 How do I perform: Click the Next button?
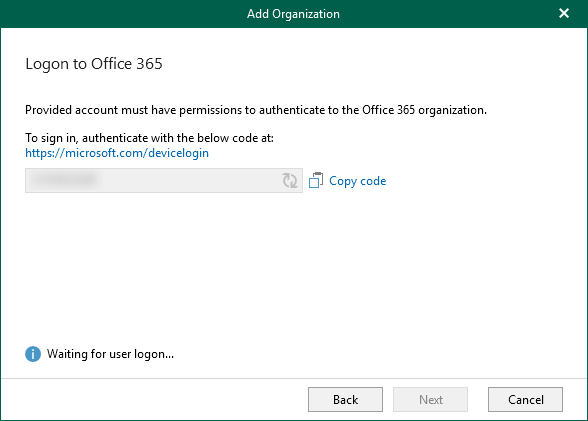pyautogui.click(x=430, y=400)
